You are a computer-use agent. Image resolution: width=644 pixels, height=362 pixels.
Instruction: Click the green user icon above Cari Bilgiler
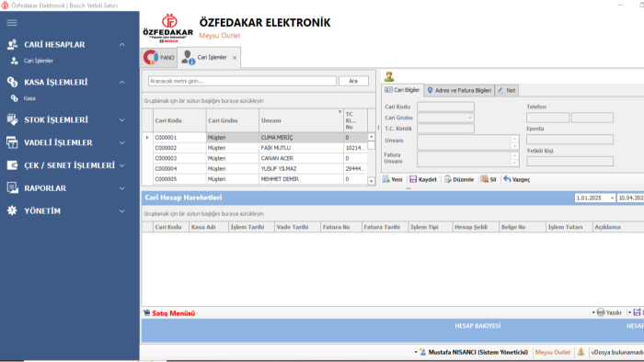(x=389, y=76)
